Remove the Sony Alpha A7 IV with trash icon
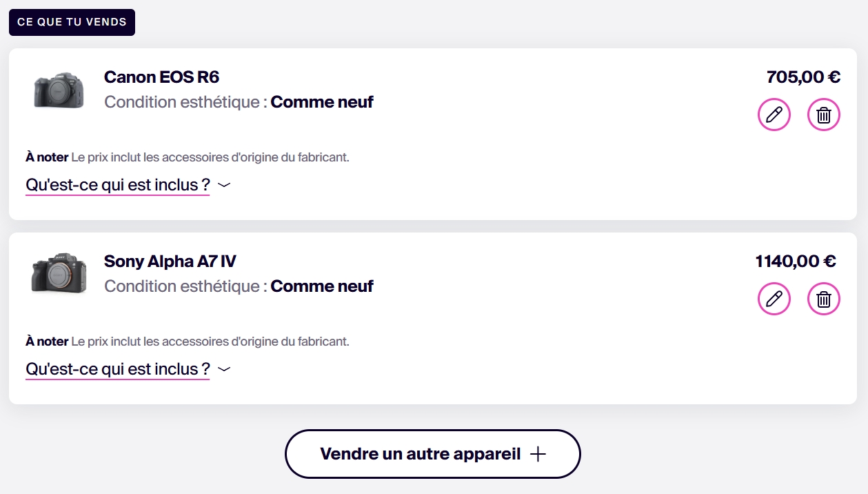 824,299
